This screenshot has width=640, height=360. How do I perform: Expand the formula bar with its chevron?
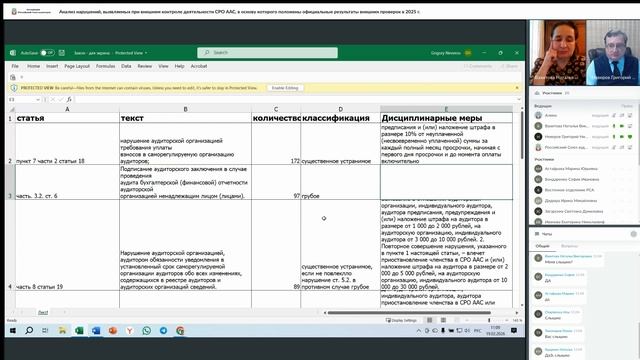pyautogui.click(x=519, y=100)
